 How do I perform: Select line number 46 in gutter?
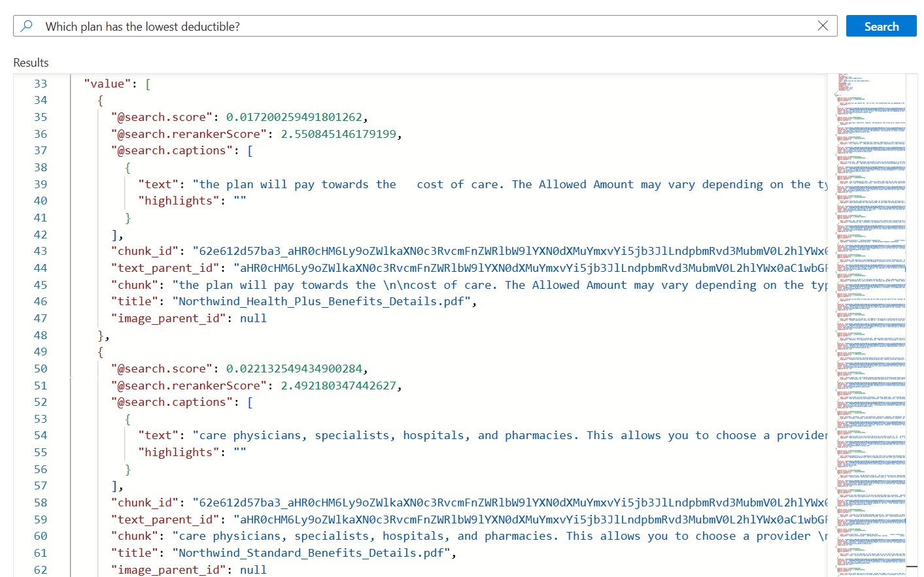pos(41,301)
